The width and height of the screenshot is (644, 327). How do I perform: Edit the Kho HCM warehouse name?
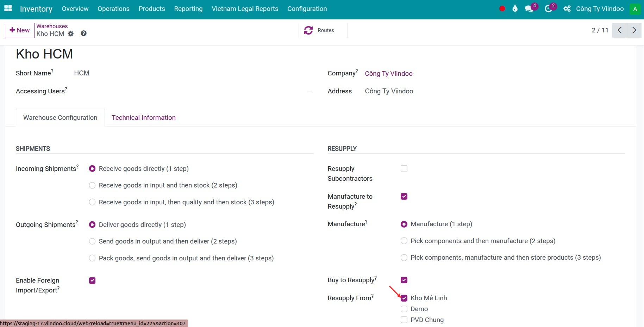44,54
